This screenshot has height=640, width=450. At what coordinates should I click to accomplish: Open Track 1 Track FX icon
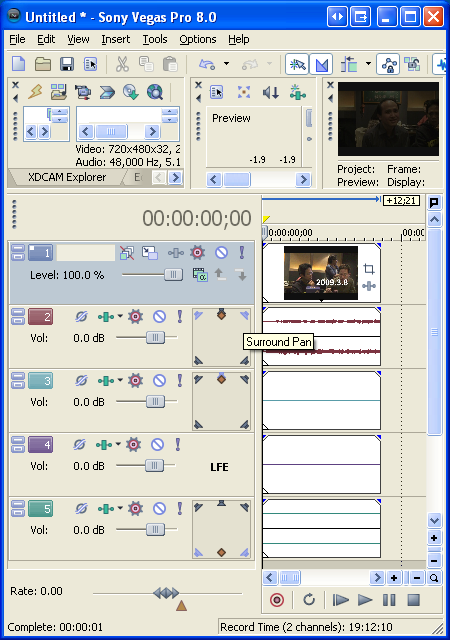tap(176, 253)
